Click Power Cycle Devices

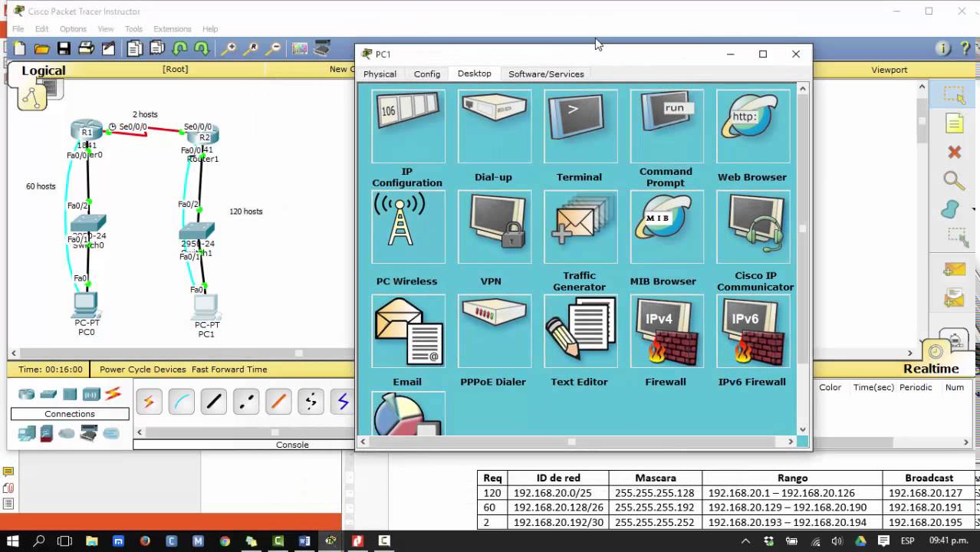[143, 369]
